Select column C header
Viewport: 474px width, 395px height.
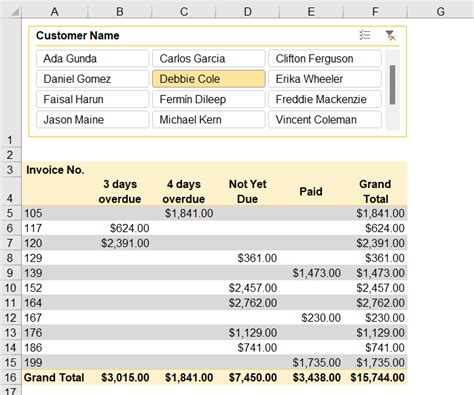[x=184, y=12]
